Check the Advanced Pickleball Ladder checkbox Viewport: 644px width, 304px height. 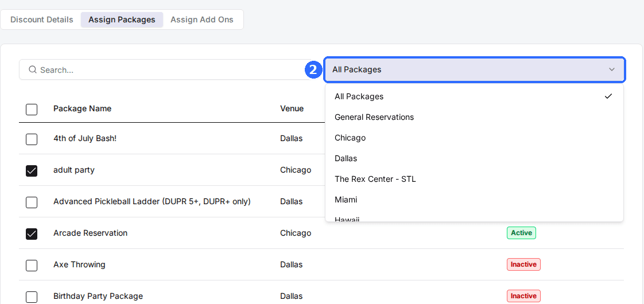32,202
